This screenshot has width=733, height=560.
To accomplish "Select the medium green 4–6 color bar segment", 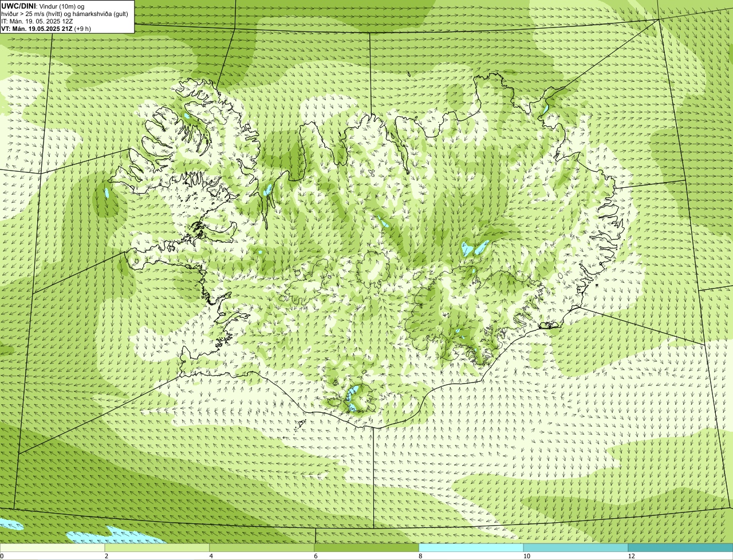I will coord(262,547).
